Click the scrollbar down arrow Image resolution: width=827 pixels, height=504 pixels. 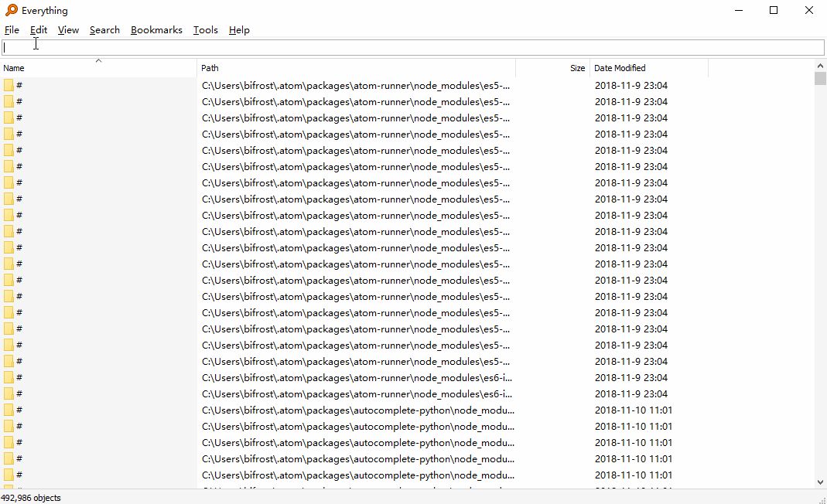tap(820, 482)
